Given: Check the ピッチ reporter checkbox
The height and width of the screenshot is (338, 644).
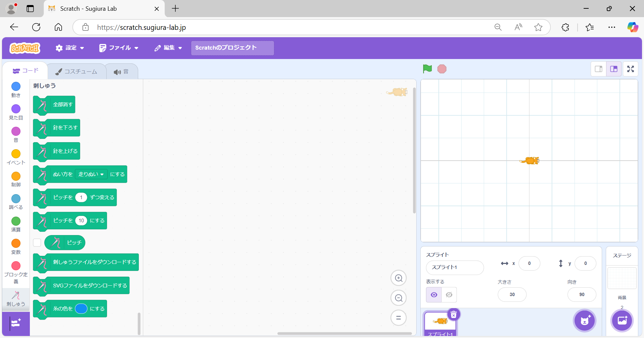Looking at the screenshot, I should (37, 242).
